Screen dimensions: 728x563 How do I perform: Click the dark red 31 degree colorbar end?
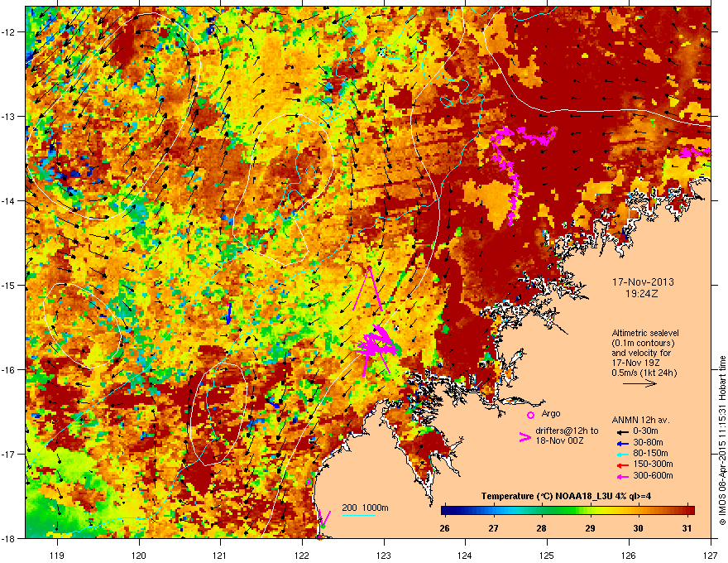(689, 511)
